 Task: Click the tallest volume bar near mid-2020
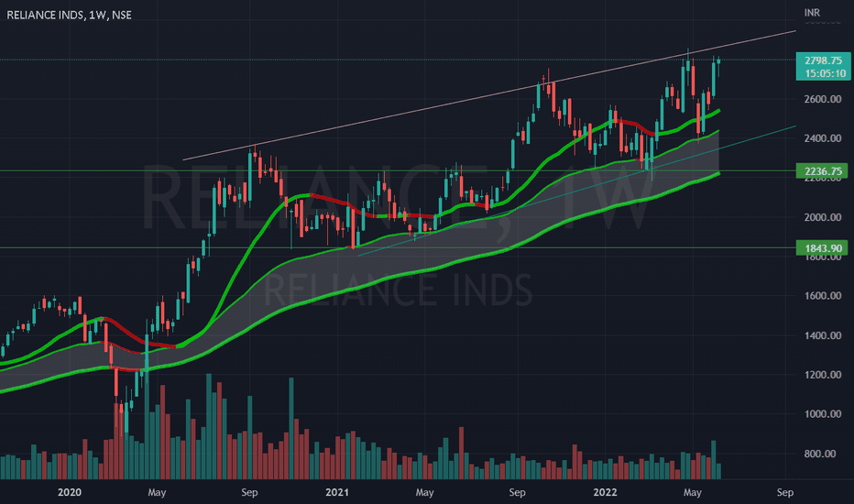point(209,427)
